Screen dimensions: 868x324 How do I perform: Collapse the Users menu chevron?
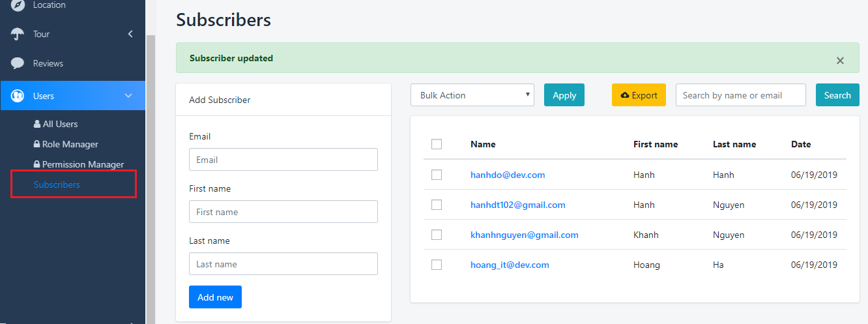128,96
